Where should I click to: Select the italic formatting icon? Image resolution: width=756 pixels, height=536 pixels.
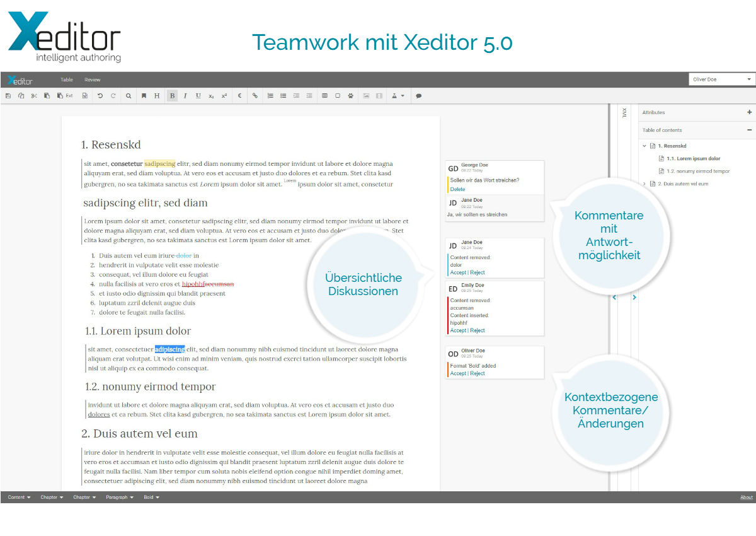186,95
